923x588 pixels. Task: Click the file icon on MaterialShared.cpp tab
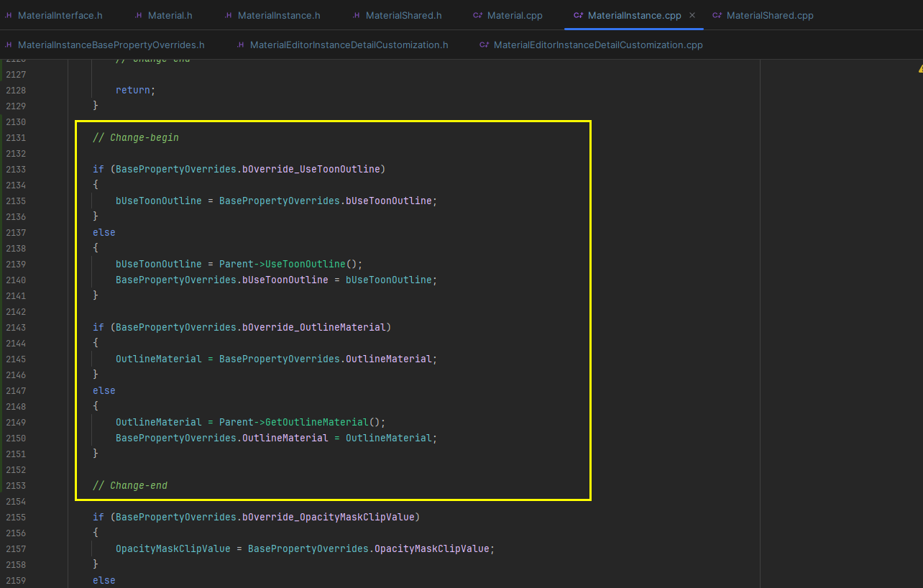(719, 14)
